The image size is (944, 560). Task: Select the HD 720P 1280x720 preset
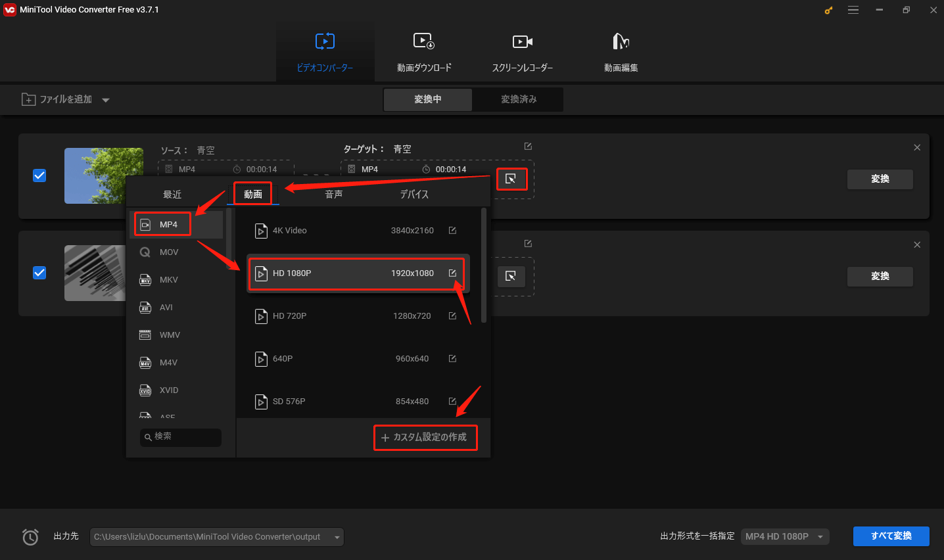[358, 316]
